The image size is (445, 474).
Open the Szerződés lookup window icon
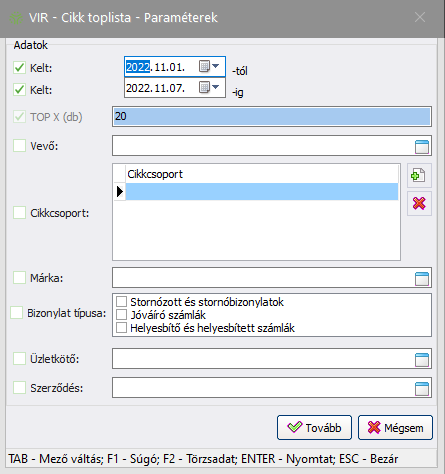click(422, 389)
